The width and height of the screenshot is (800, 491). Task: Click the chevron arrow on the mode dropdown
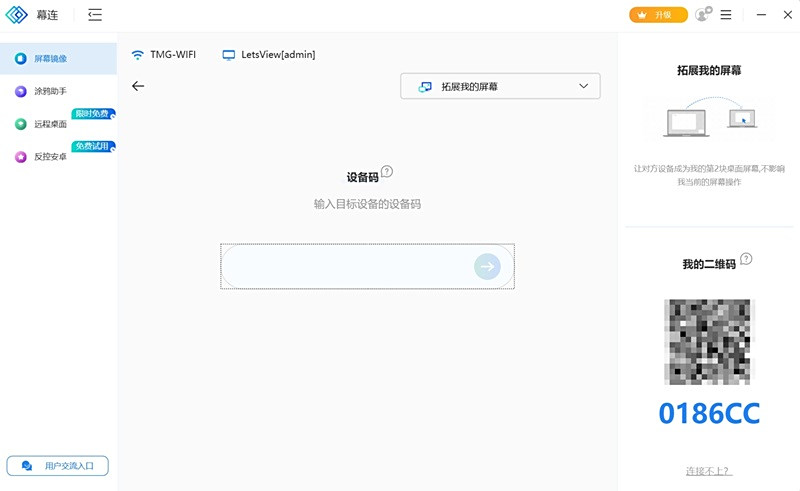pyautogui.click(x=584, y=87)
